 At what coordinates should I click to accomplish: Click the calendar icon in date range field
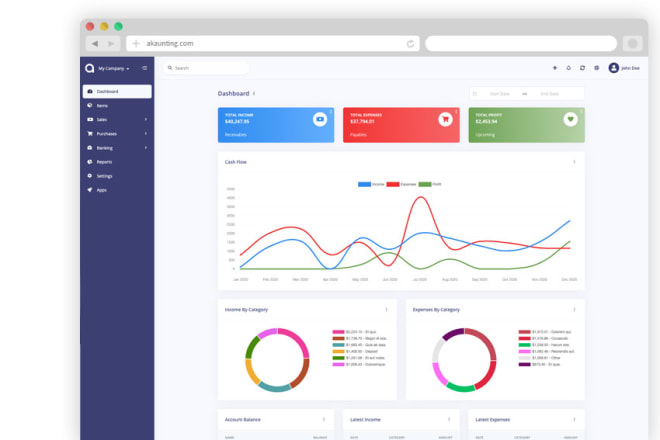[475, 93]
